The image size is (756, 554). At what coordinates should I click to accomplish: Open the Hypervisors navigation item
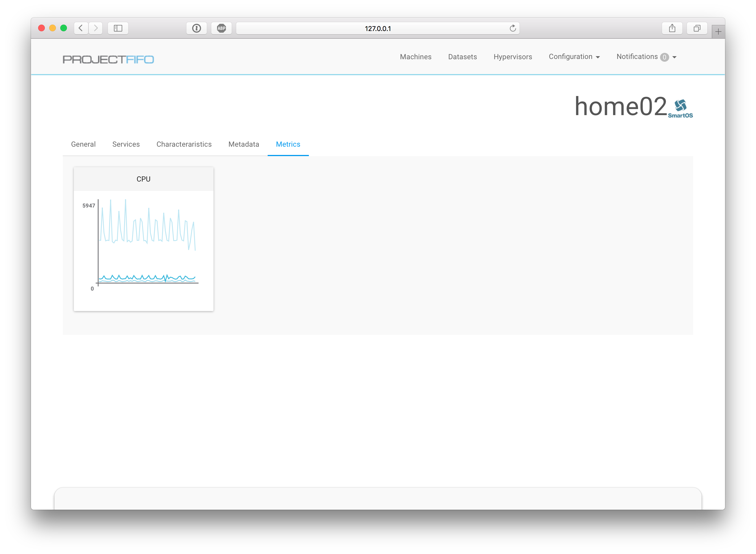(513, 57)
